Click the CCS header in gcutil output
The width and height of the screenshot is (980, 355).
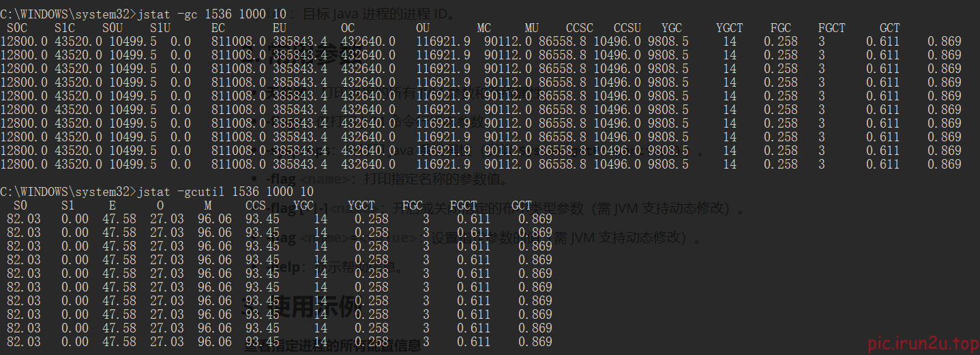coord(256,205)
